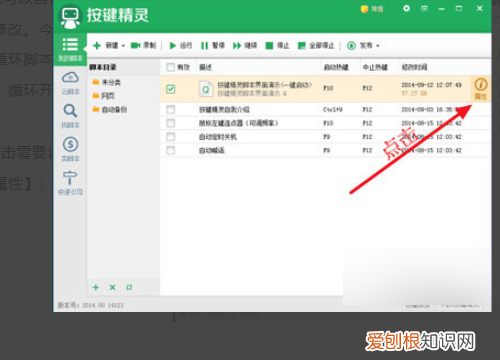Check the 鼠标左键连点器 script checkbox

[170, 123]
